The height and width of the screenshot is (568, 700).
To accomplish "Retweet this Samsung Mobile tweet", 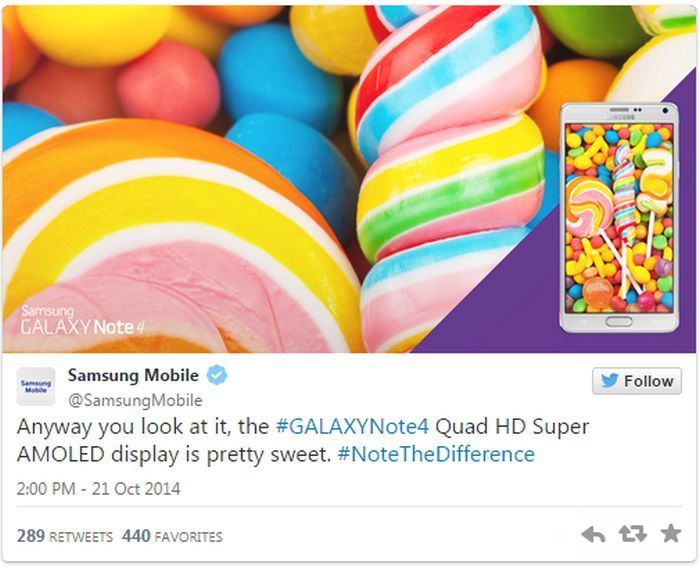I will tap(633, 534).
